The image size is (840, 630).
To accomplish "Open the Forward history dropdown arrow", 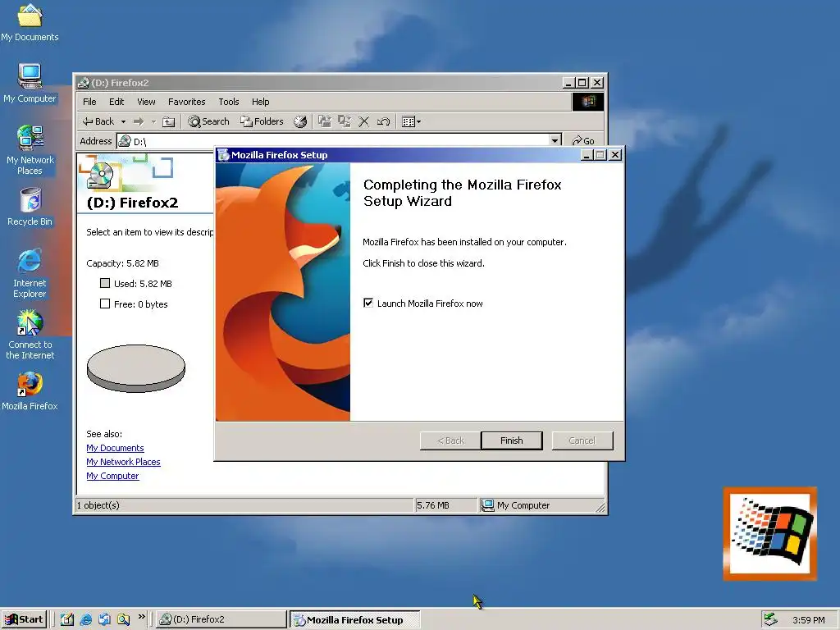I will coord(153,121).
